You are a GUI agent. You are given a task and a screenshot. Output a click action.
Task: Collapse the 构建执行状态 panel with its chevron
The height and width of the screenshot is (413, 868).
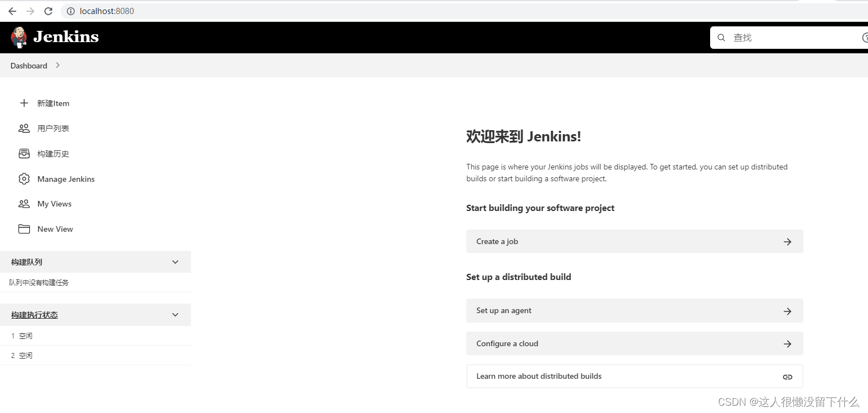point(175,315)
